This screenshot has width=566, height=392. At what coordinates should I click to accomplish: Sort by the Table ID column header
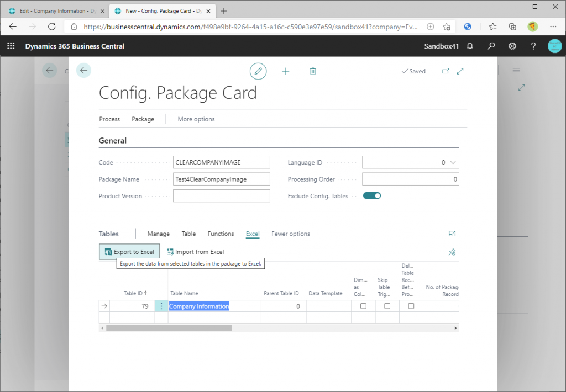click(135, 293)
